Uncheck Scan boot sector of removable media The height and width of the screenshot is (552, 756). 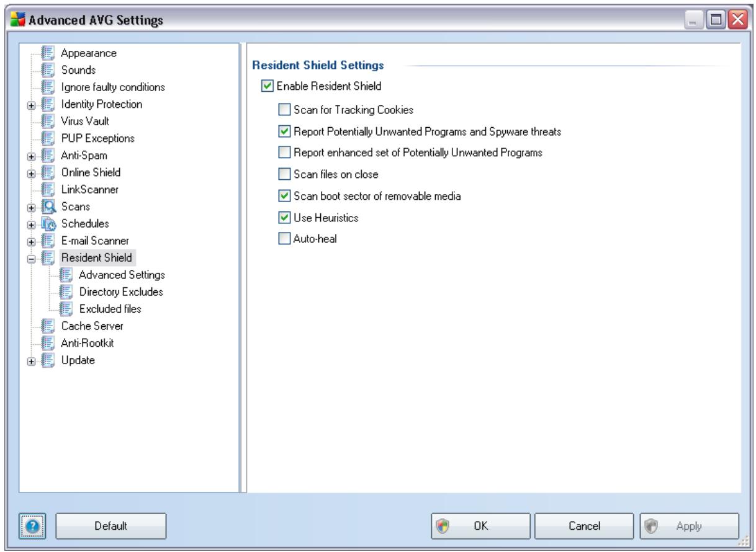(x=284, y=196)
